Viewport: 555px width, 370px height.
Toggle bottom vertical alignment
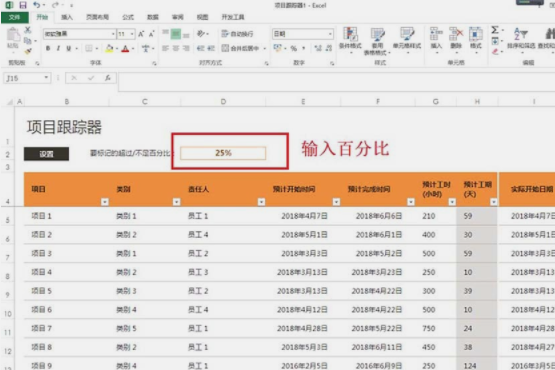186,34
